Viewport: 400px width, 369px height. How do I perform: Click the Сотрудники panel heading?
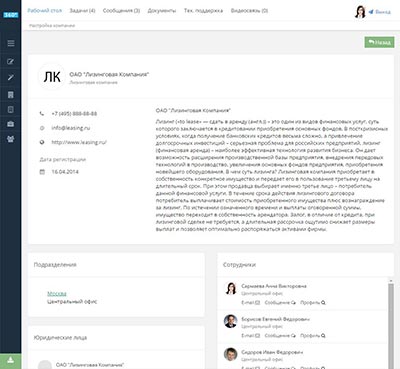click(x=239, y=265)
